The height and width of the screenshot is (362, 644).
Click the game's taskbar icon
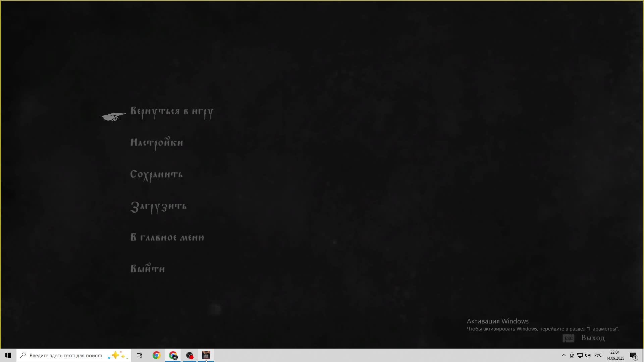click(206, 355)
